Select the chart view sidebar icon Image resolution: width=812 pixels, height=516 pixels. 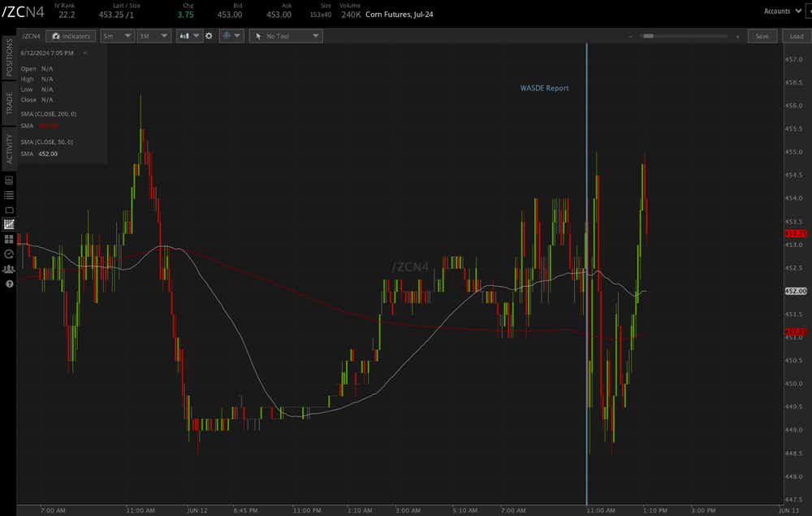pyautogui.click(x=9, y=224)
